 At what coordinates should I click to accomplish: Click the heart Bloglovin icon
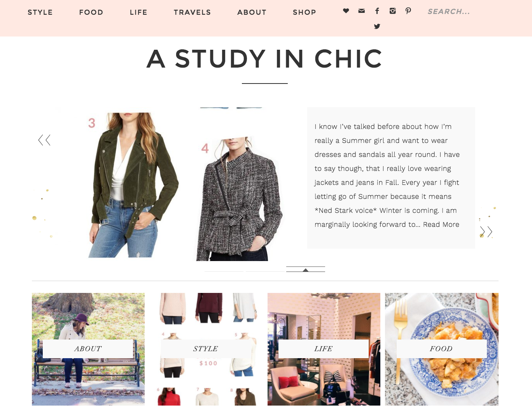[x=346, y=11]
